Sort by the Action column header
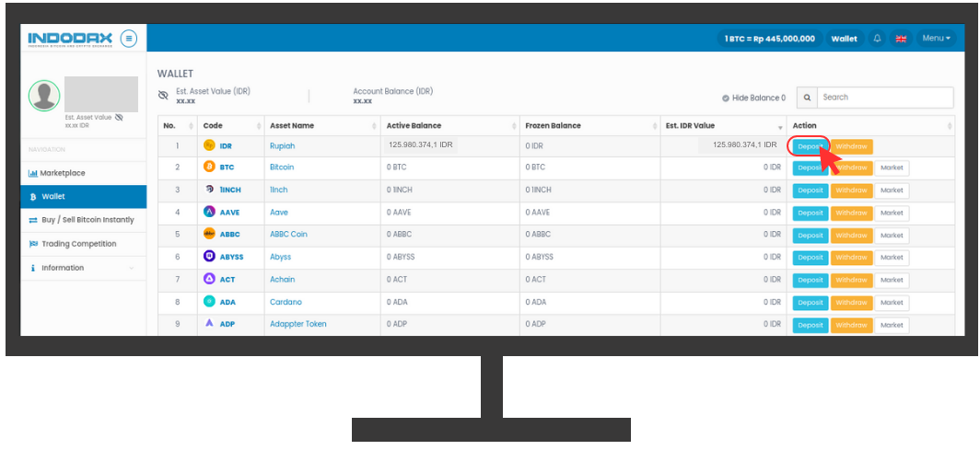Image resolution: width=980 pixels, height=450 pixels. [870, 126]
